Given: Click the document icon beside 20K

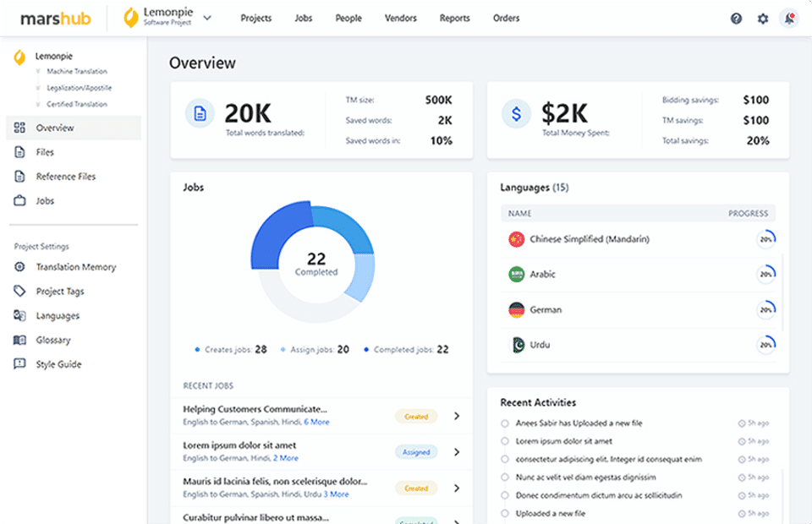Looking at the screenshot, I should point(200,113).
